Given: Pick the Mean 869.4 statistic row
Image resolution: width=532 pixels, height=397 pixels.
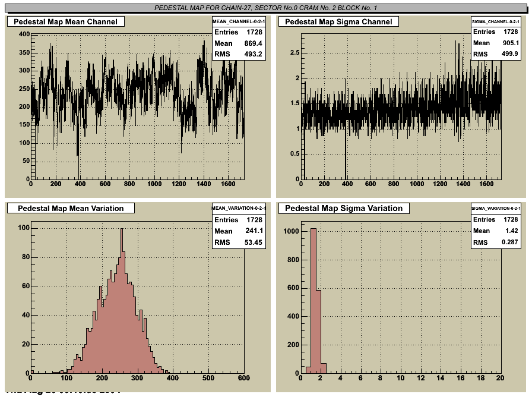Looking at the screenshot, I should [239, 43].
